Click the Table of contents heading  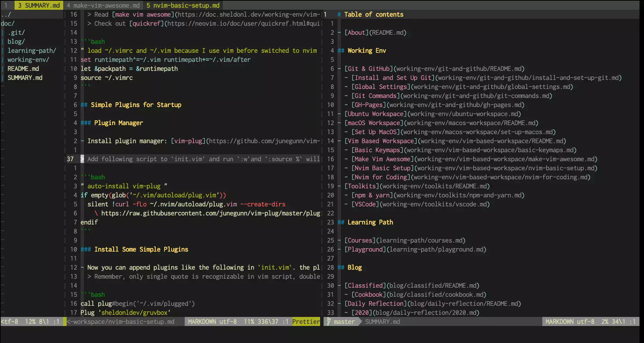374,14
